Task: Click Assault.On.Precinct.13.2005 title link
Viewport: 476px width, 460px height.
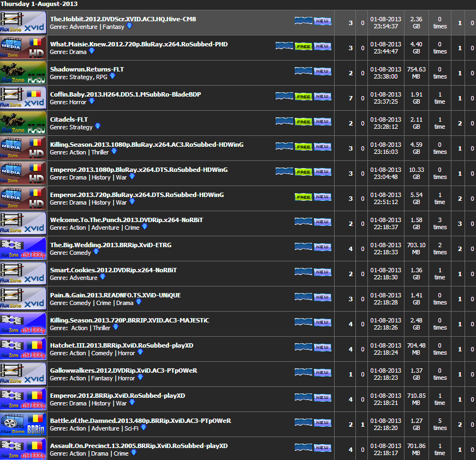Action: [x=139, y=446]
